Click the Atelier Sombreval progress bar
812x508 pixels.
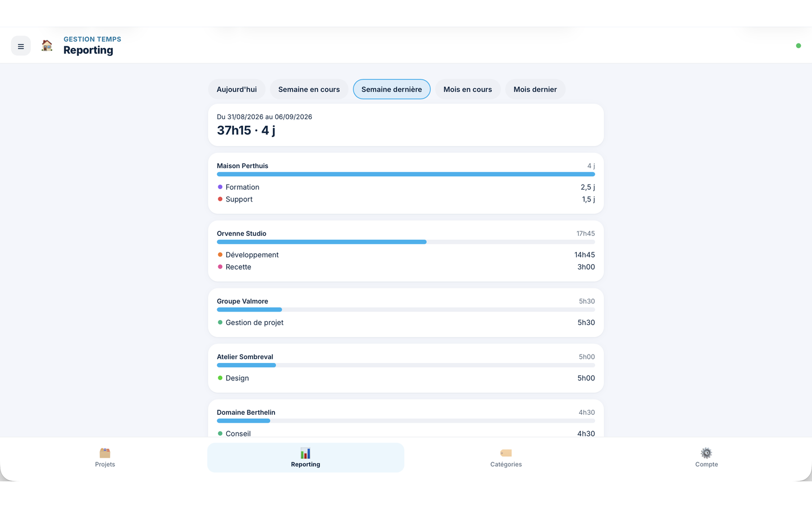click(x=406, y=365)
